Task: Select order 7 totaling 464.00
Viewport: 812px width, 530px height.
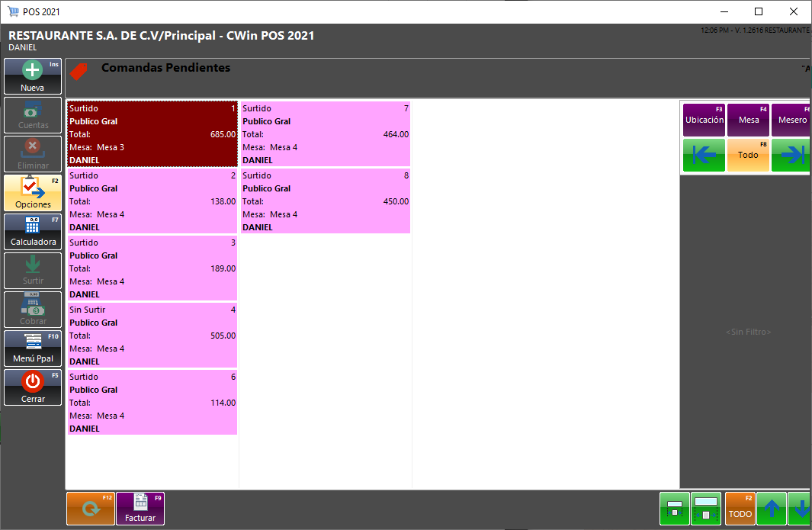Action: (326, 134)
